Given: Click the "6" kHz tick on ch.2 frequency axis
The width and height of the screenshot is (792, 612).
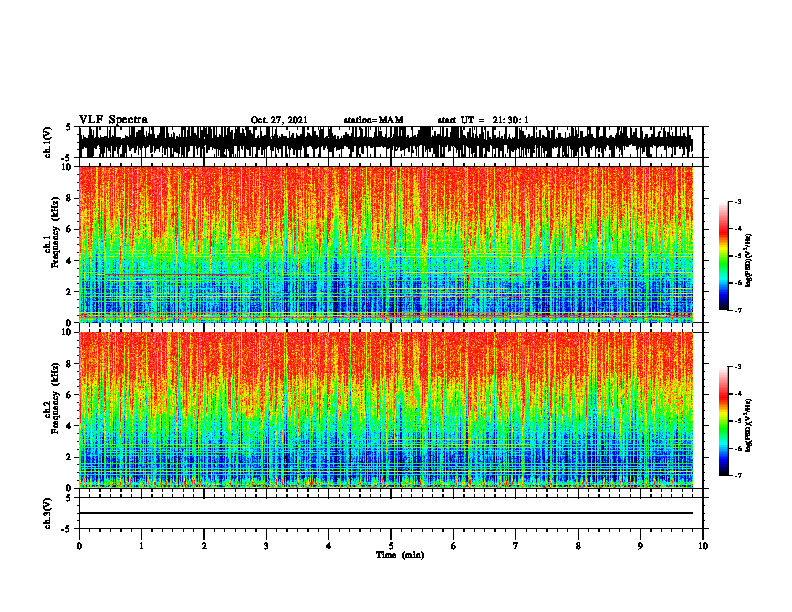Looking at the screenshot, I should tap(70, 394).
